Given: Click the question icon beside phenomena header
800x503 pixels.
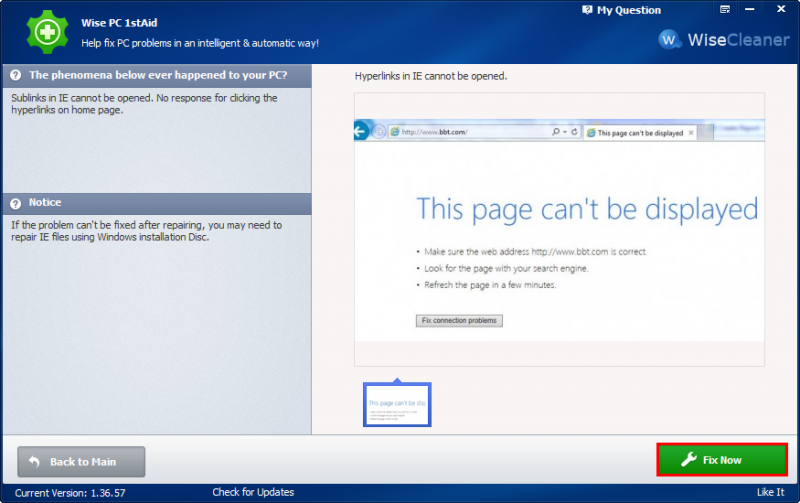Looking at the screenshot, I should click(16, 76).
